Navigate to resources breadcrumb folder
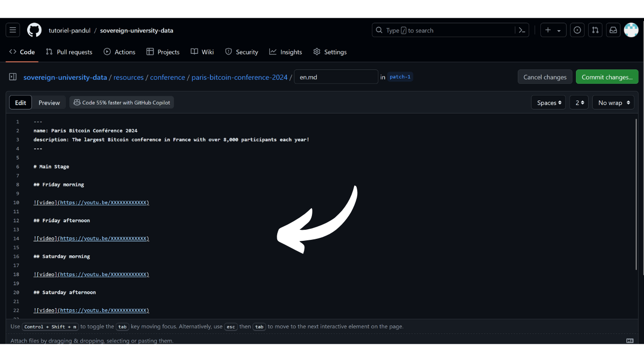Screen dimensions: 644x362 [x=128, y=77]
